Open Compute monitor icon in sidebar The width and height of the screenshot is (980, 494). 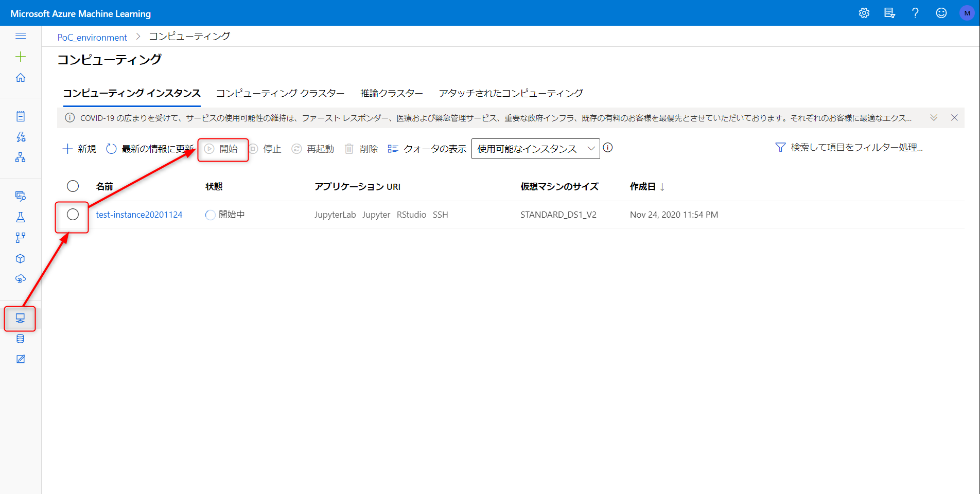click(x=21, y=318)
